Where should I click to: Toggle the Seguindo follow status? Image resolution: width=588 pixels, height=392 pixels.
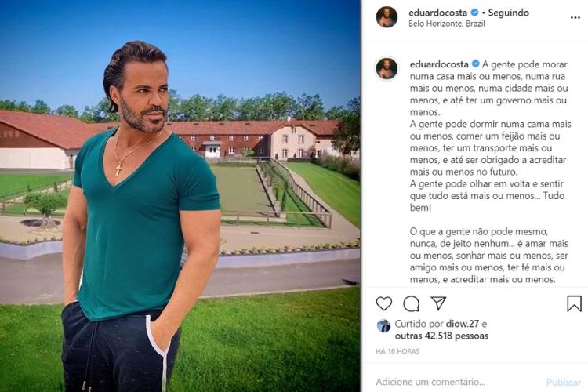[x=509, y=13]
